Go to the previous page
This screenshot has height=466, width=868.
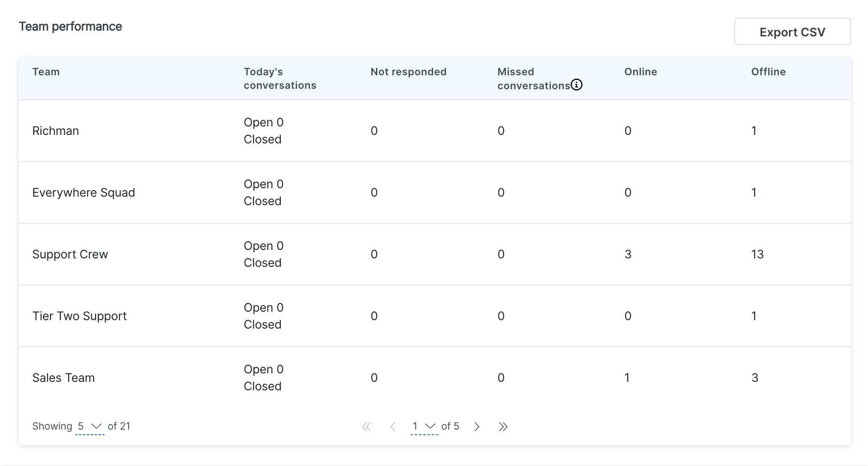pyautogui.click(x=393, y=427)
